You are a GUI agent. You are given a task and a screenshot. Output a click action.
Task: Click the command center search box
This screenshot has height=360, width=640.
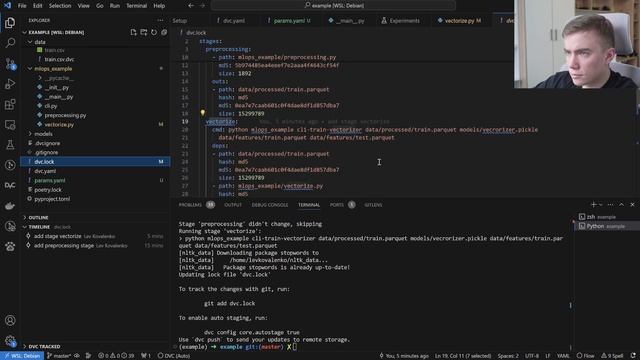click(333, 6)
